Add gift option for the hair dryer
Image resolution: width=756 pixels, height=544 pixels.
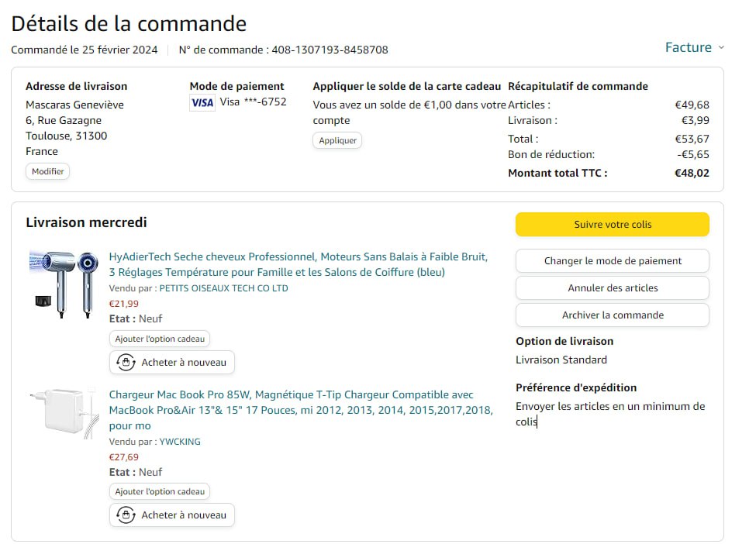(x=160, y=339)
